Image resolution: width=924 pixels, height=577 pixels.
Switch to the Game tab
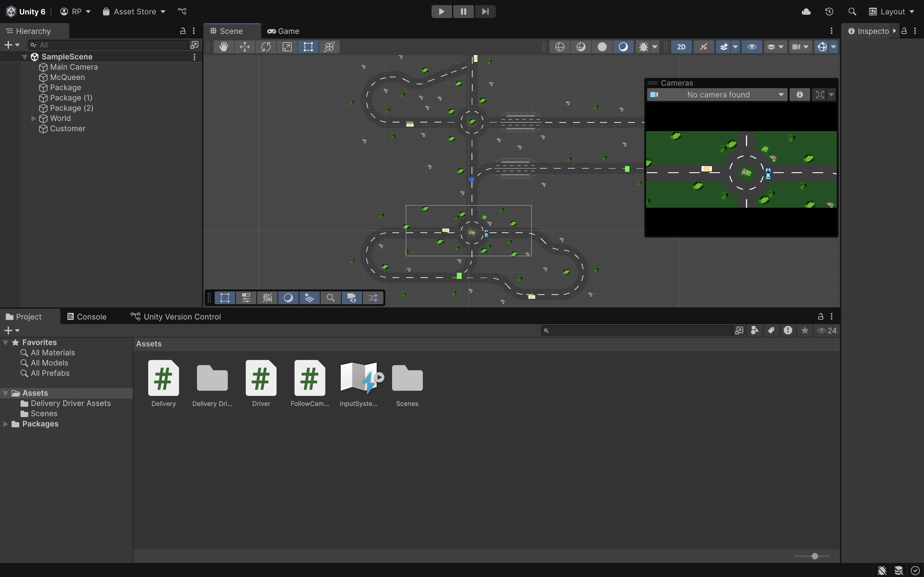pyautogui.click(x=283, y=31)
